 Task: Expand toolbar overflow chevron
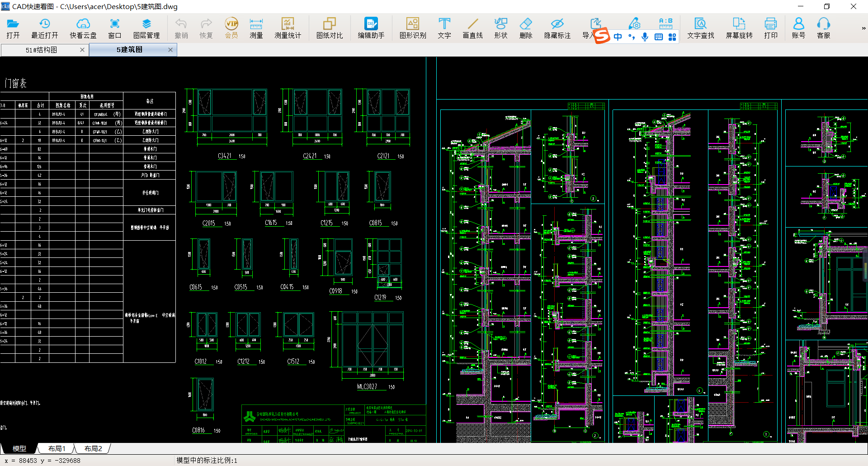tap(863, 28)
